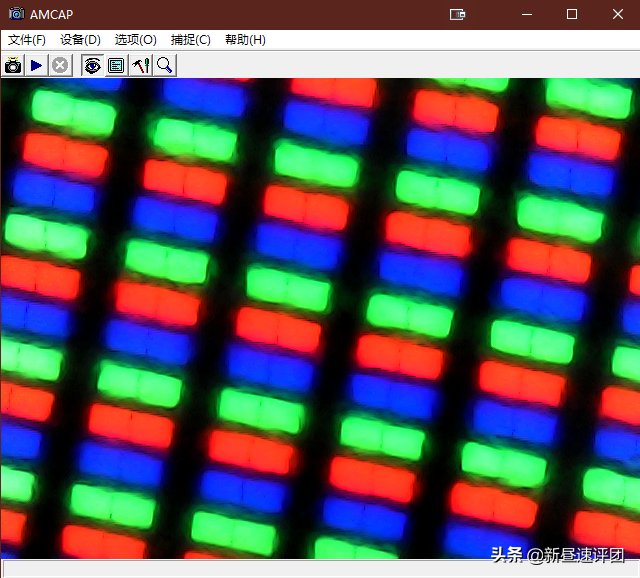Viewport: 640px width, 578px height.
Task: Click the magnifying glass zoom icon
Action: (x=164, y=65)
